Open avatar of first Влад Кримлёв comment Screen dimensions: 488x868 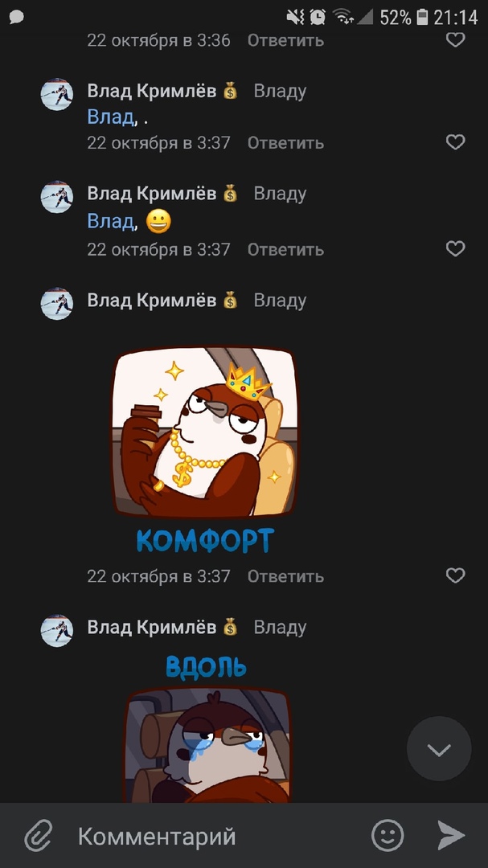57,94
